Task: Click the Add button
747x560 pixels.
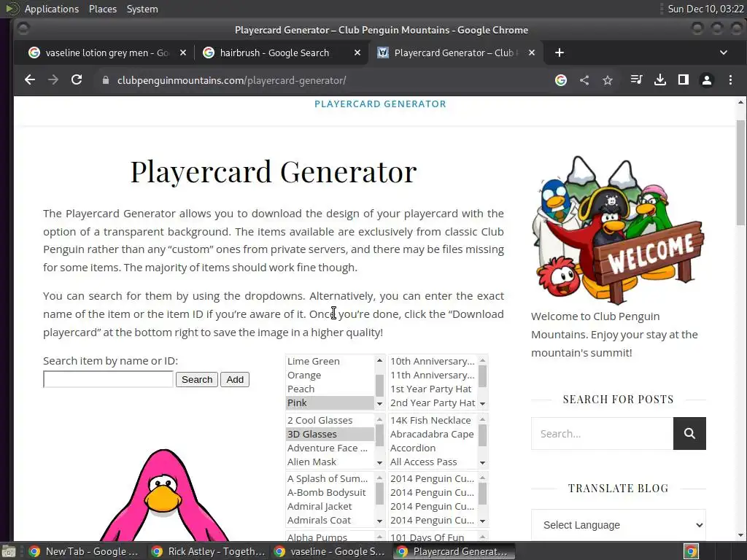Action: tap(235, 379)
